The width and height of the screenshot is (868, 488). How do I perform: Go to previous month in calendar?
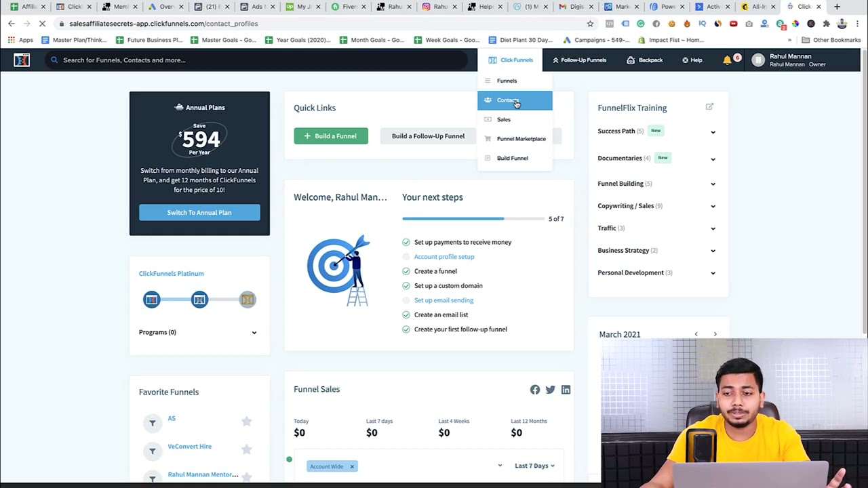(x=696, y=334)
